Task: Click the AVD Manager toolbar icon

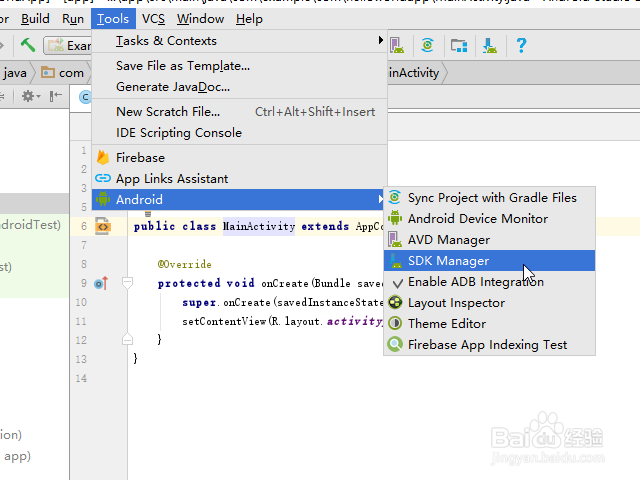Action: 396,45
